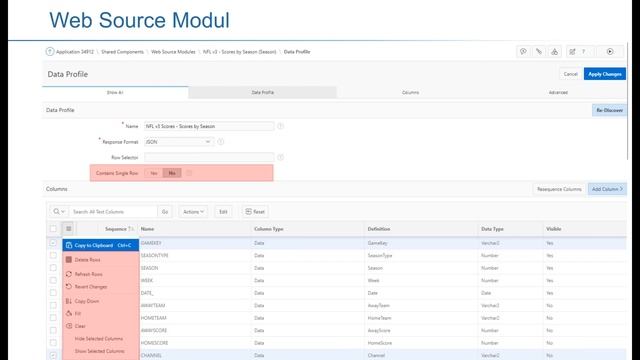Tick the select-all checkbox in grid header
Viewport: 640px width, 360px height.
click(53, 229)
